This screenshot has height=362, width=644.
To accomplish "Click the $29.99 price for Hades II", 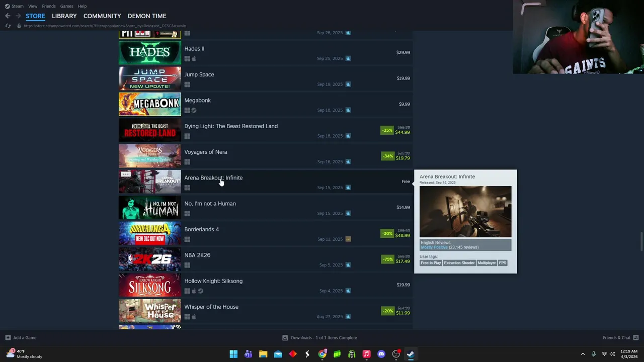I will tap(403, 52).
